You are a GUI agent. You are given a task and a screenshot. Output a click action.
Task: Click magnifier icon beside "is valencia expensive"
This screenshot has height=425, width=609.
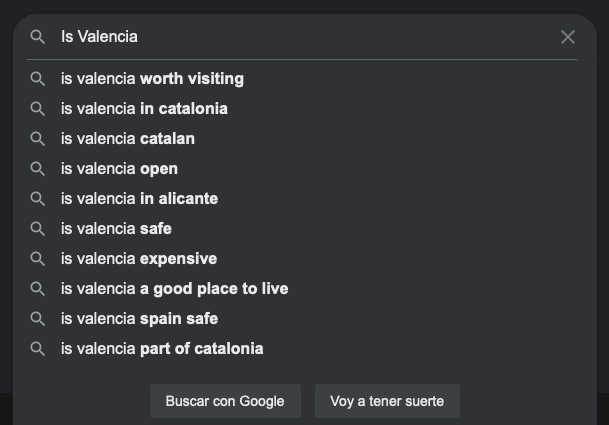[38, 259]
